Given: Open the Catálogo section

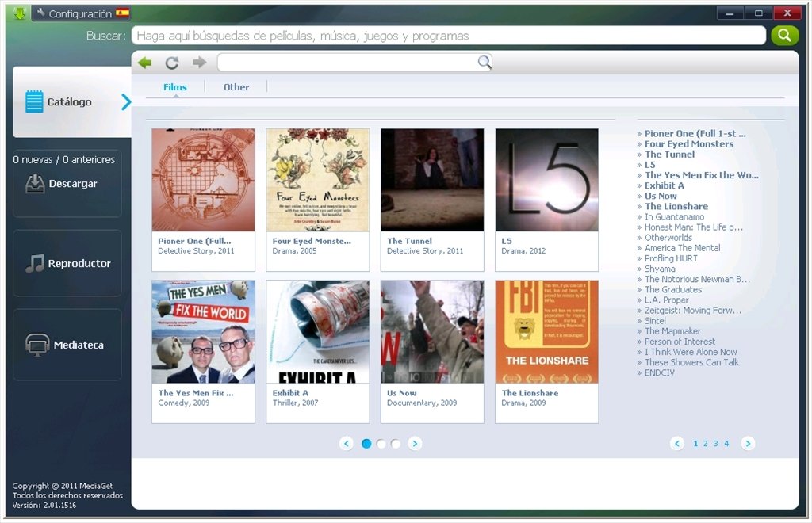Looking at the screenshot, I should (x=72, y=102).
